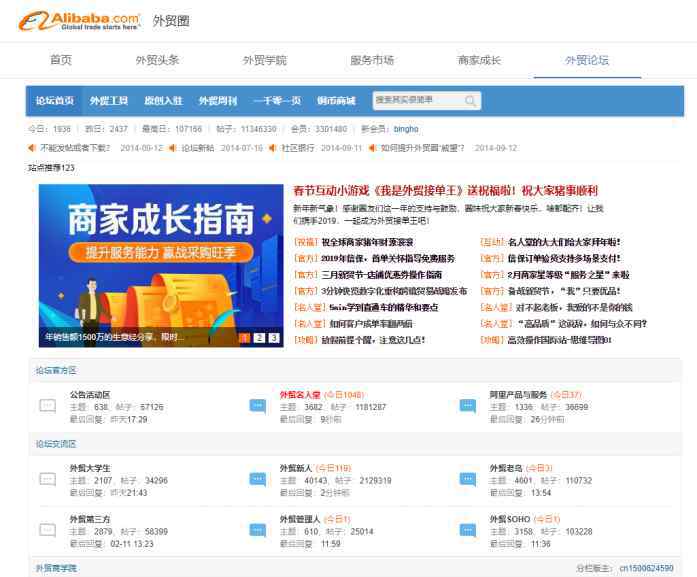Viewport: 697px width, 577px height.
Task: Open 铜币商城 in the forum menu
Action: pos(336,101)
